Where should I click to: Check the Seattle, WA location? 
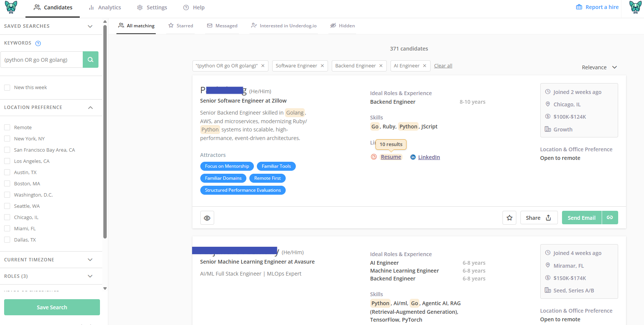point(7,206)
